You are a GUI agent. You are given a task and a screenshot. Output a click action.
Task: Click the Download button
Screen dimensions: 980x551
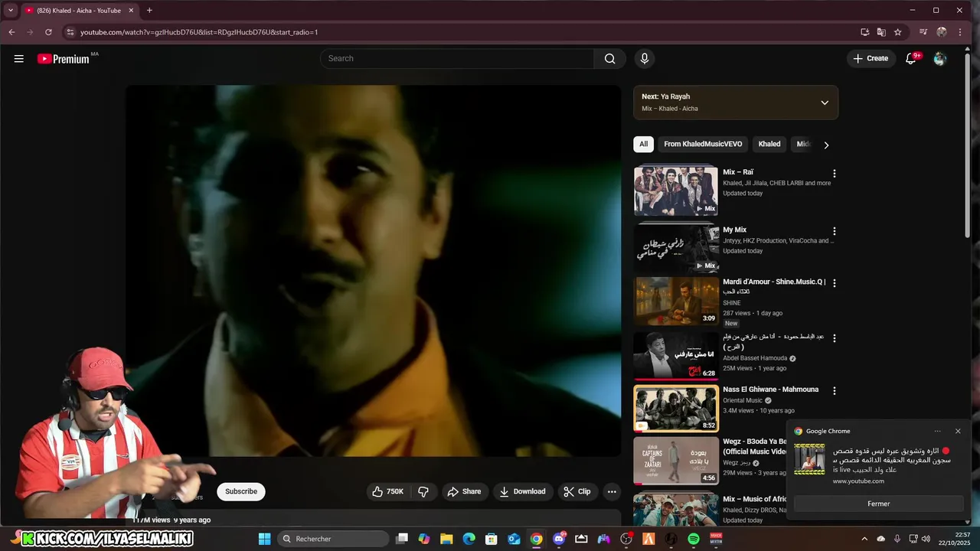tap(523, 491)
